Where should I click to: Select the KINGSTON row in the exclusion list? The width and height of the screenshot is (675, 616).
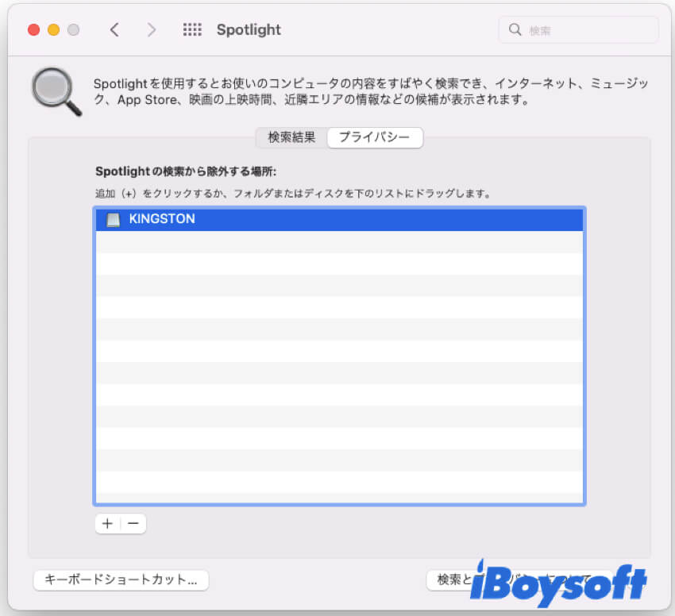click(318, 219)
